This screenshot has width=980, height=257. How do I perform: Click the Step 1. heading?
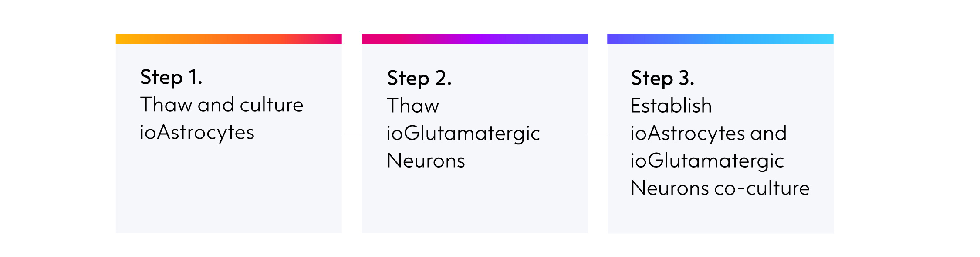171,78
